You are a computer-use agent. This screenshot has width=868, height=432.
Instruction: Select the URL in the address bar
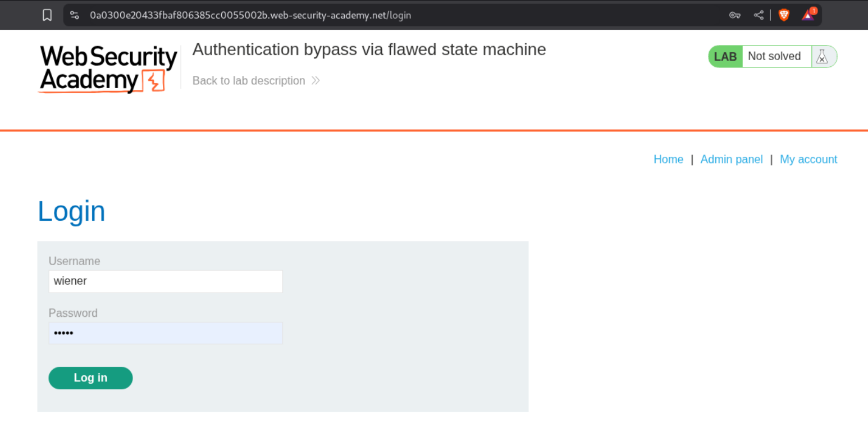(250, 15)
